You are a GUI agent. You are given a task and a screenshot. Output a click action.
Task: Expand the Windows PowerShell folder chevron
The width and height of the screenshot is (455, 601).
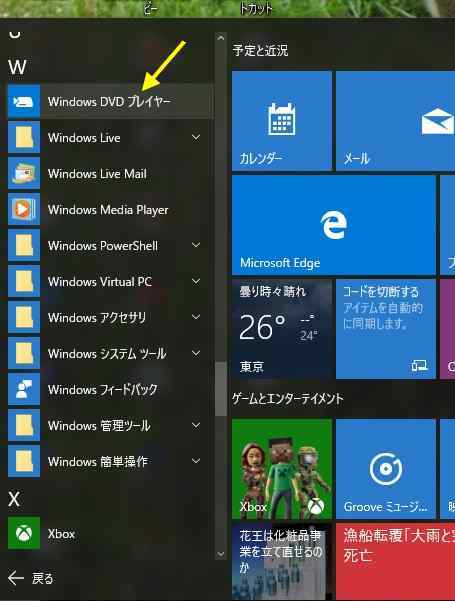click(196, 245)
